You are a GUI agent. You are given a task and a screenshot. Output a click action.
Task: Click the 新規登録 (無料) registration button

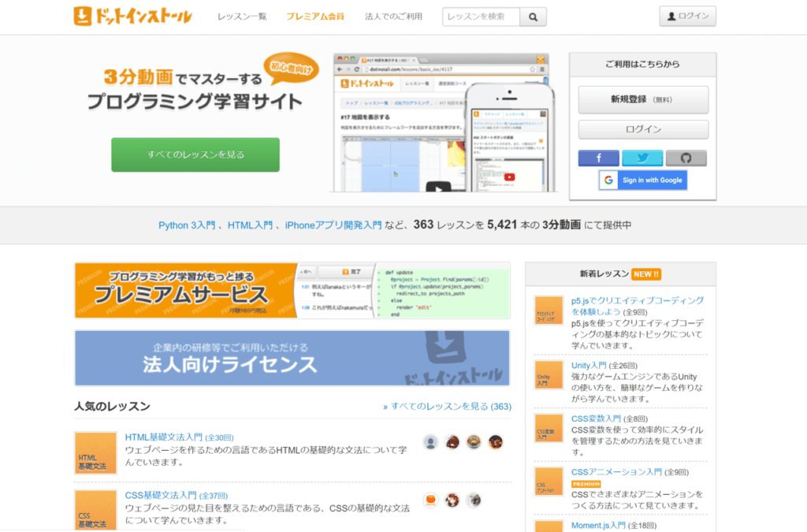pos(643,100)
